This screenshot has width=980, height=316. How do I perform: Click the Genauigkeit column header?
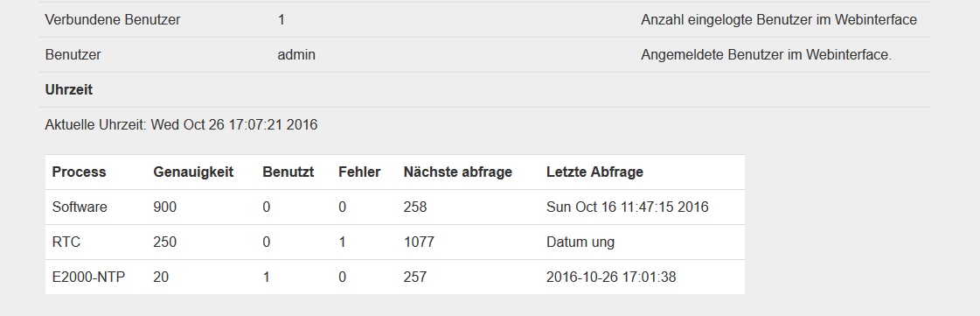[193, 172]
